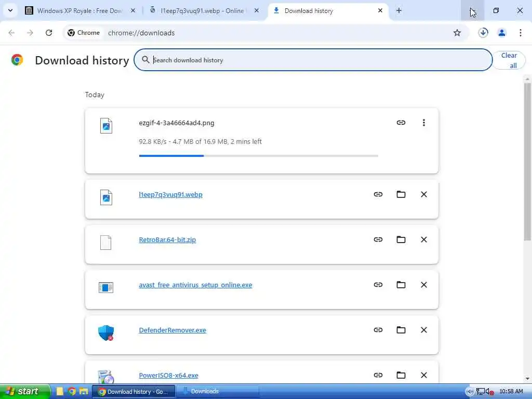
Task: Switch to the l1eep7q3vuq91.webp - Online tab
Action: click(203, 10)
